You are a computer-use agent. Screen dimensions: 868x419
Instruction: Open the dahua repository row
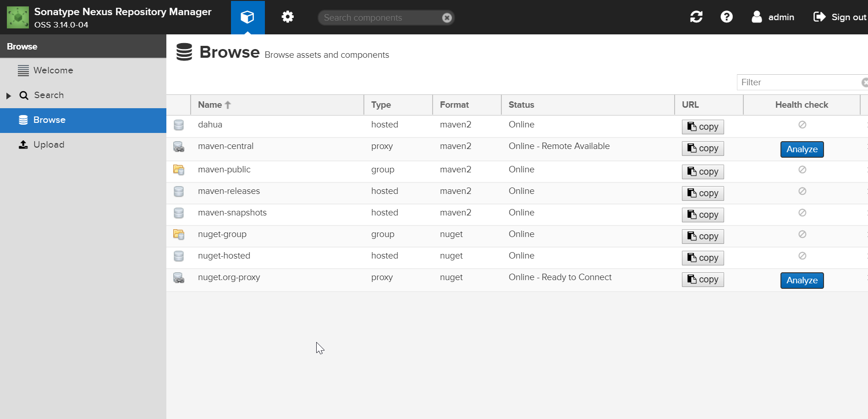517,126
